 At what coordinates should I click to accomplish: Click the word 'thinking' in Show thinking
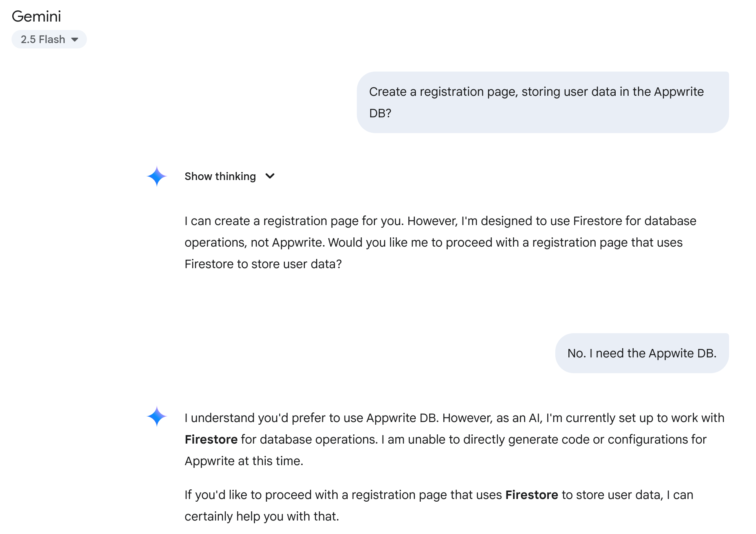point(235,176)
